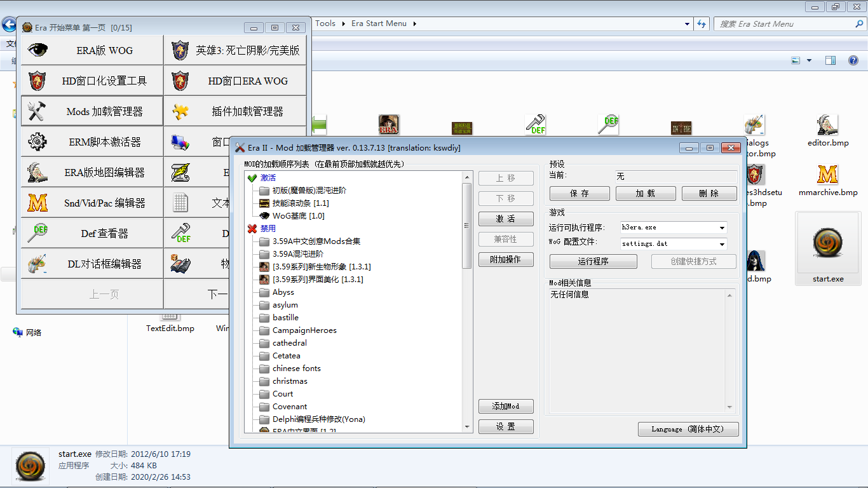868x488 pixels.
Task: Open DL对话框编辑器 palette button
Action: (x=92, y=264)
